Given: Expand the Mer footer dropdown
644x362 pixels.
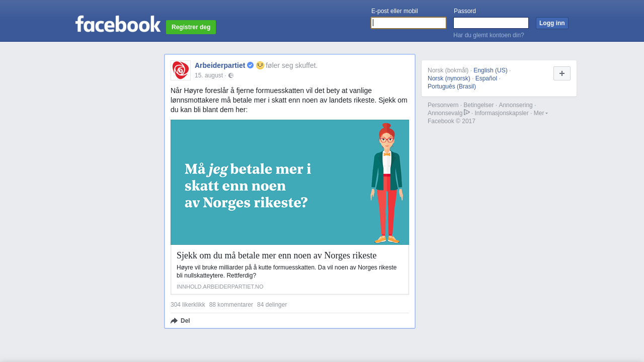Looking at the screenshot, I should point(541,113).
